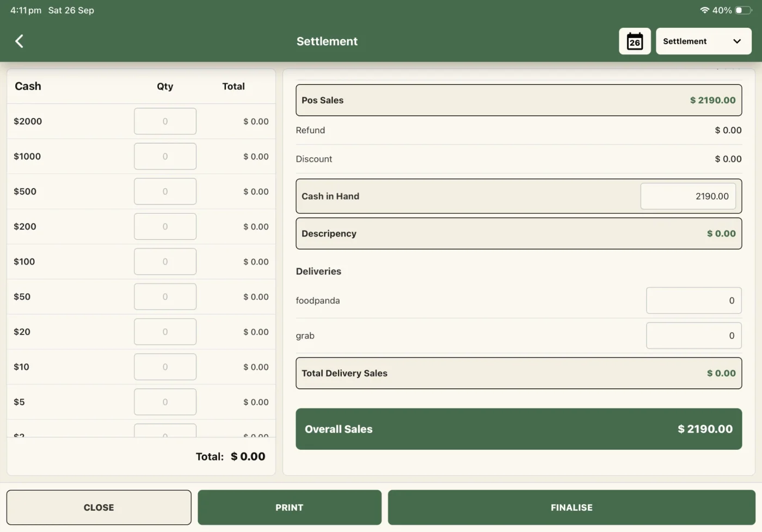Click the Refund $ 0.00 value
This screenshot has width=762, height=532.
[728, 131]
